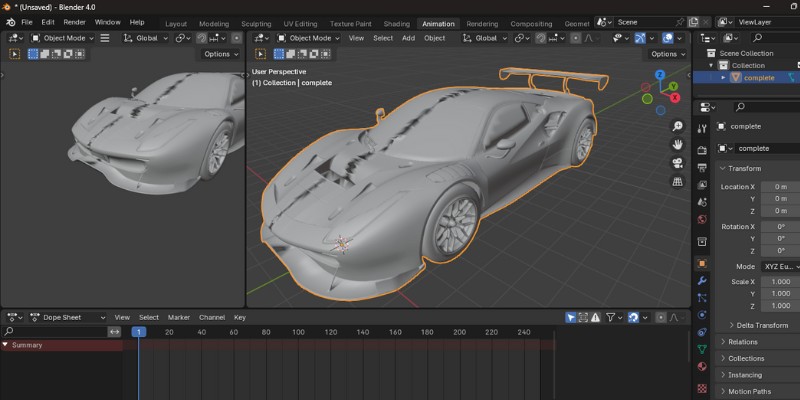Viewport: 800px width, 400px height.
Task: Open the Options dropdown in main viewport
Action: 668,54
